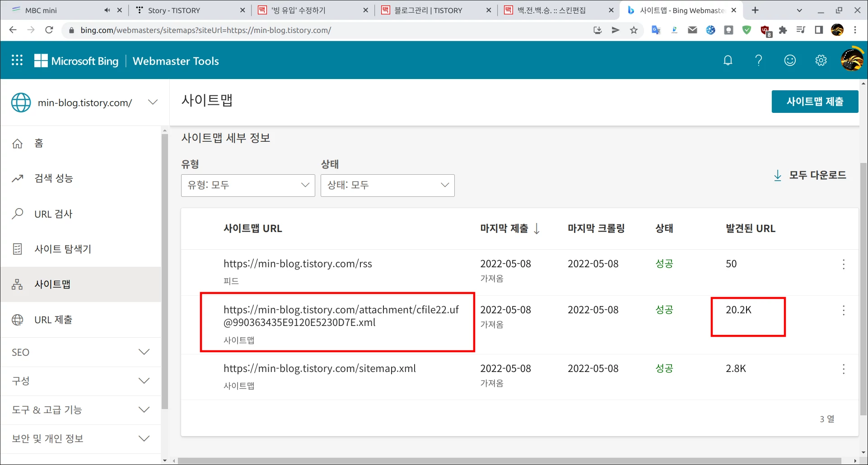Viewport: 868px width, 465px height.
Task: Open URL 제출 in the sidebar
Action: point(80,320)
